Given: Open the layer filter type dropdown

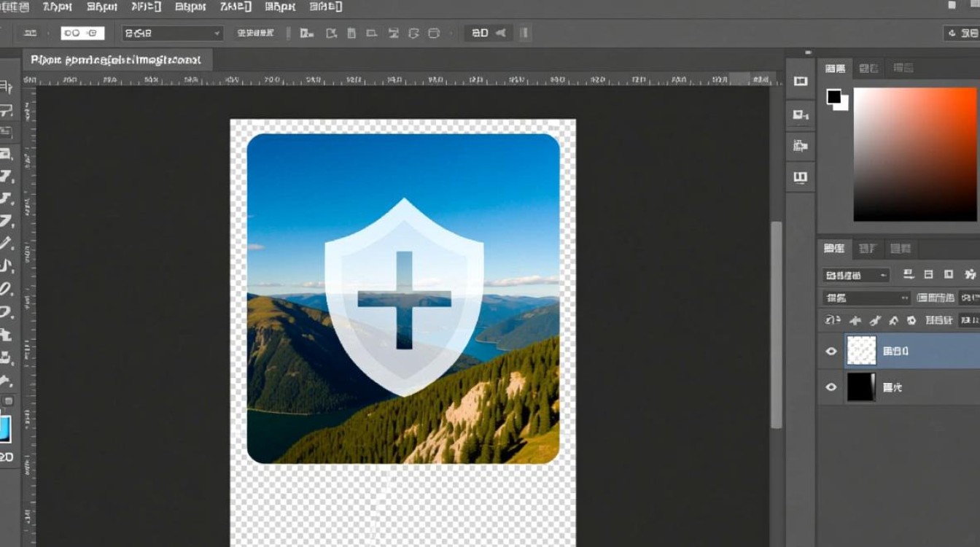Looking at the screenshot, I should 855,275.
